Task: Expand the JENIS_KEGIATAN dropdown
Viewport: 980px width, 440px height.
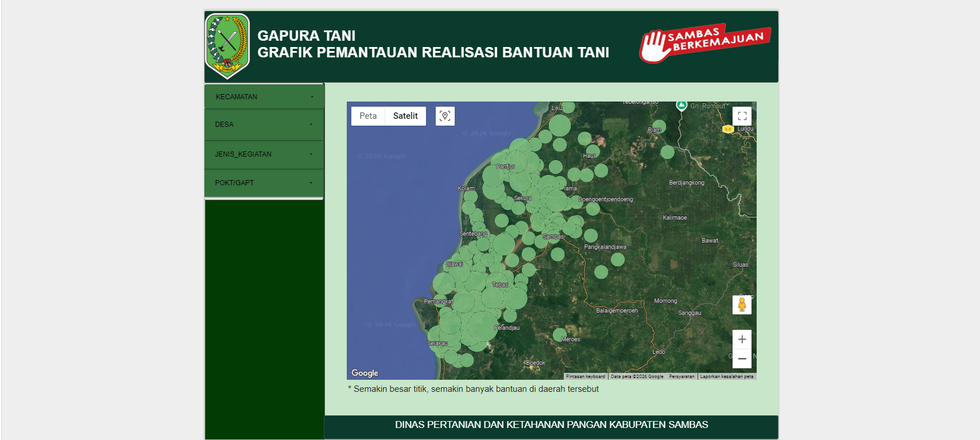Action: coord(264,154)
